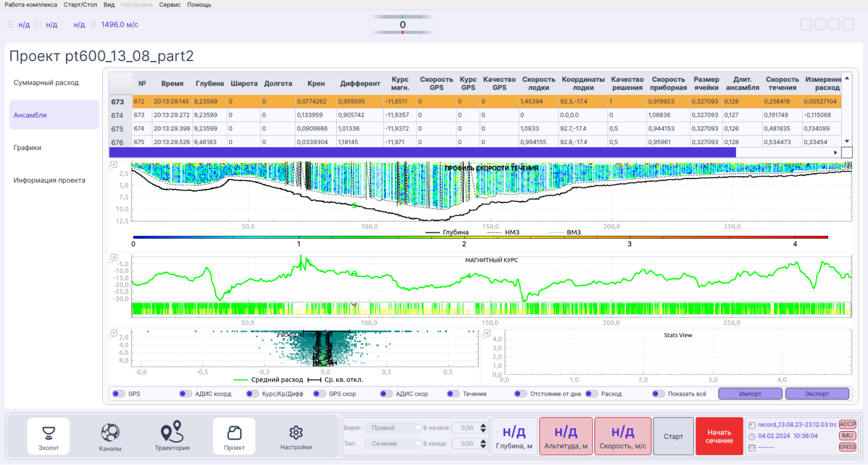This screenshot has width=868, height=465.
Task: Open the Траектория trajectory view
Action: pyautogui.click(x=172, y=436)
